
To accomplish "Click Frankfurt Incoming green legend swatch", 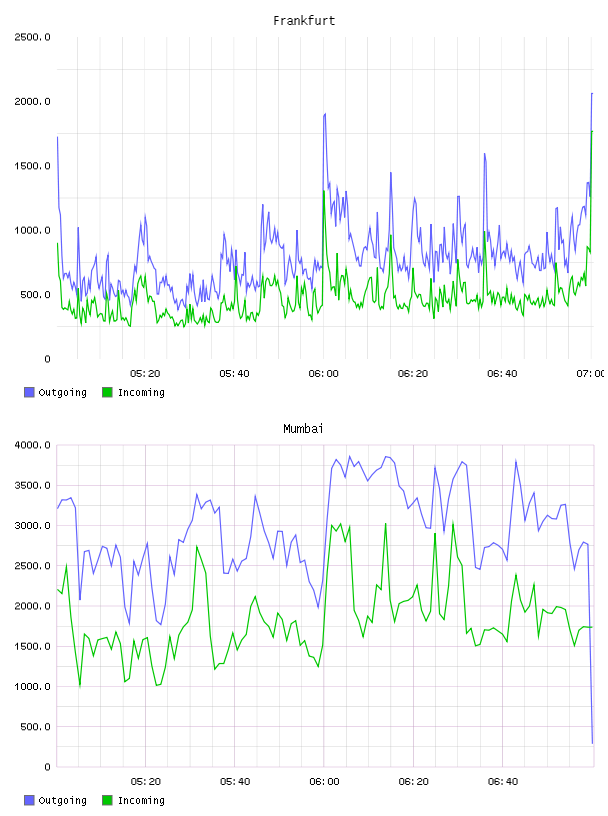I will 107,392.
